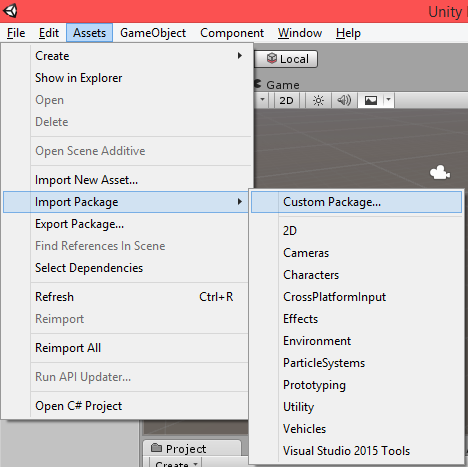Open the scene effects dropdown arrow
This screenshot has width=468, height=467.
[389, 100]
